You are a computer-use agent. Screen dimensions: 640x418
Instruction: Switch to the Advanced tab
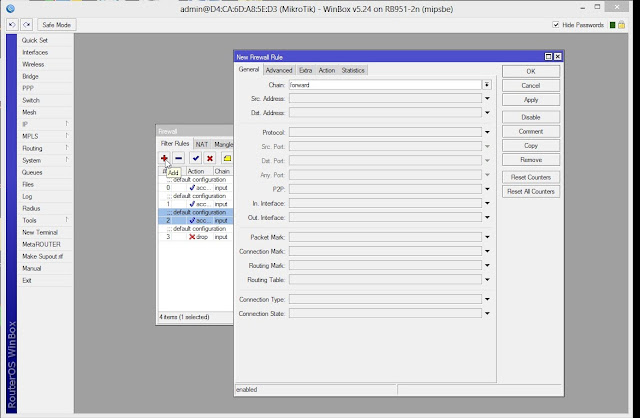(x=279, y=70)
